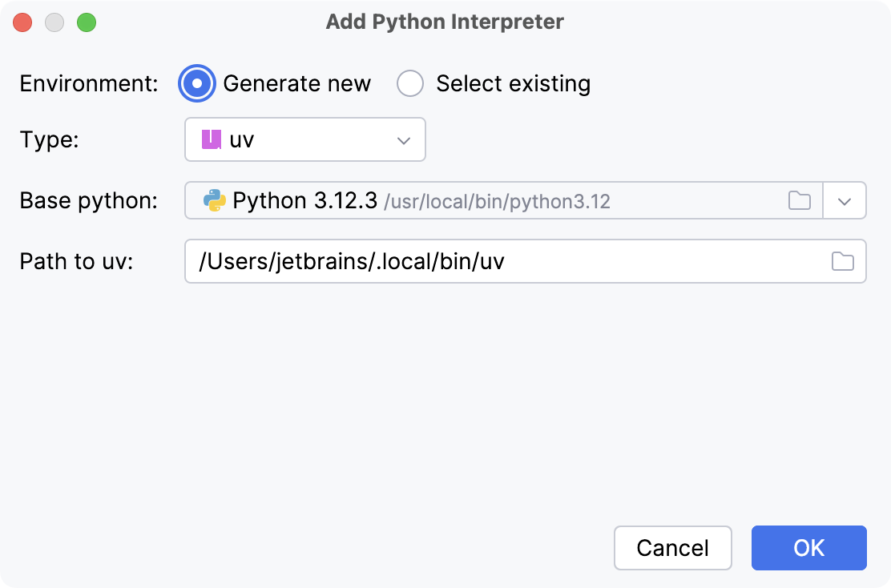This screenshot has height=588, width=891.
Task: Open the Base python dropdown arrow
Action: tap(845, 201)
